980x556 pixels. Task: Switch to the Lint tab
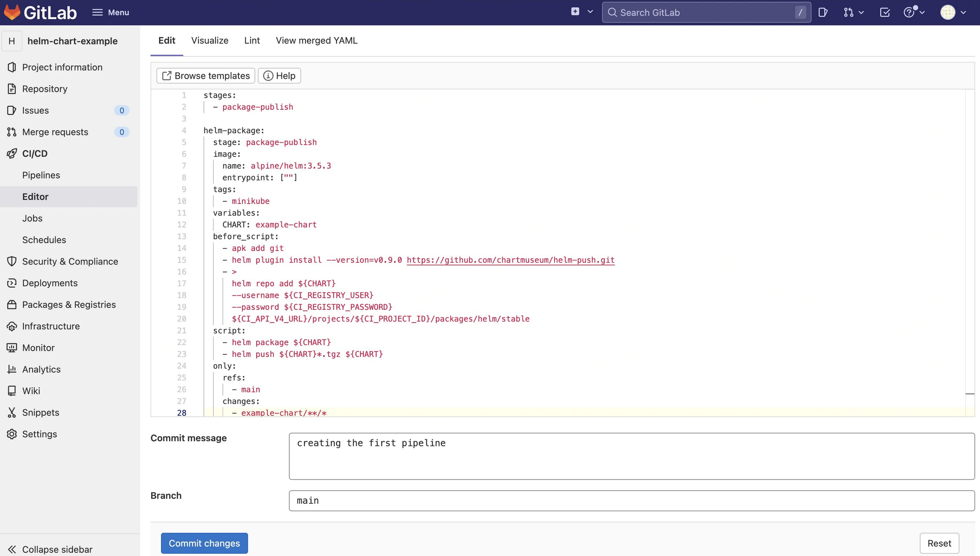[x=252, y=41]
